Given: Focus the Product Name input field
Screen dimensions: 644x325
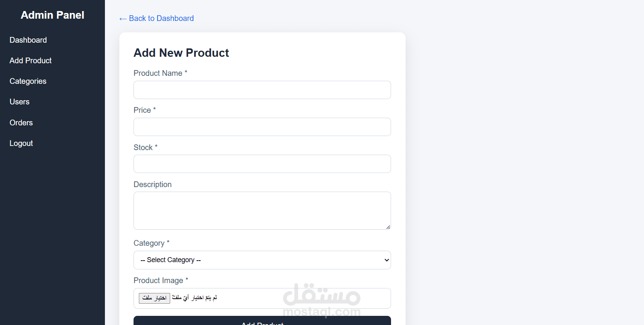Looking at the screenshot, I should 262,90.
